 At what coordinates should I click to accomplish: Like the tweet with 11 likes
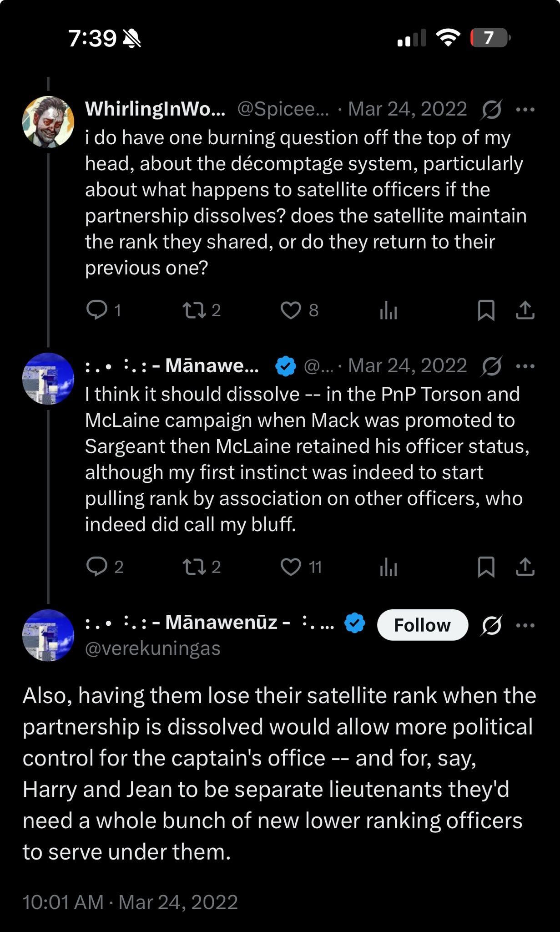[291, 567]
